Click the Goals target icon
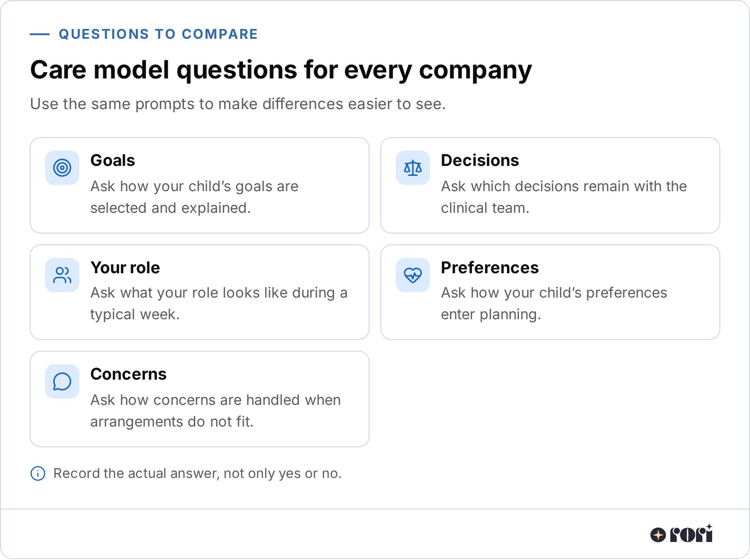 point(62,168)
